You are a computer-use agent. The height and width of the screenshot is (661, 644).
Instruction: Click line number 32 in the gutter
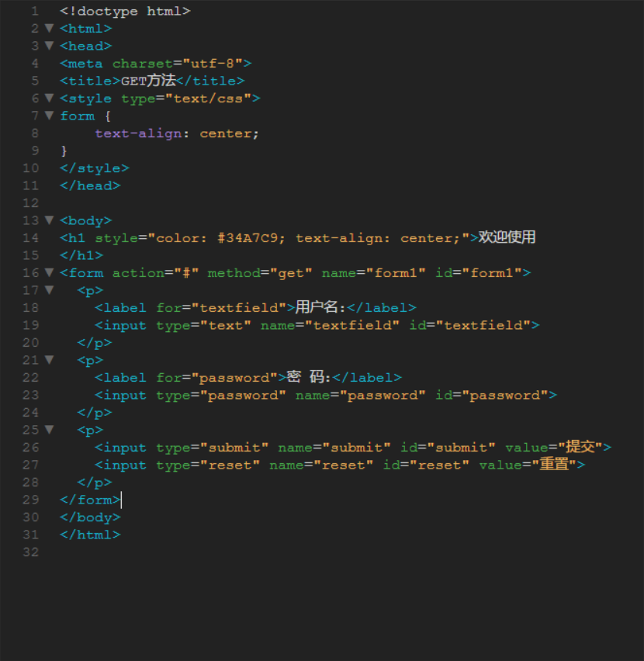[x=31, y=552]
